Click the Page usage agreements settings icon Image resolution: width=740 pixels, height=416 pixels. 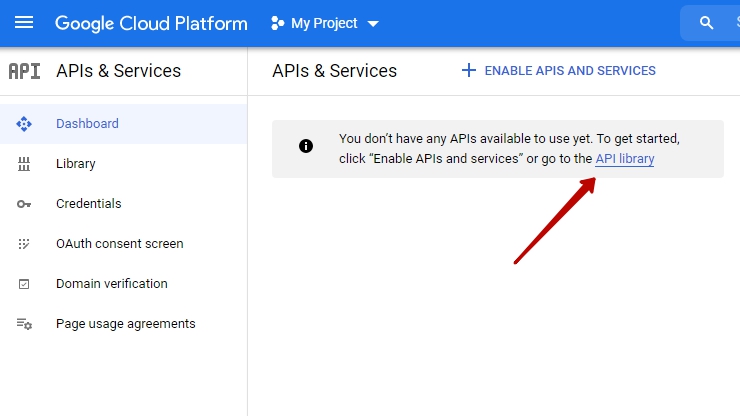(24, 324)
